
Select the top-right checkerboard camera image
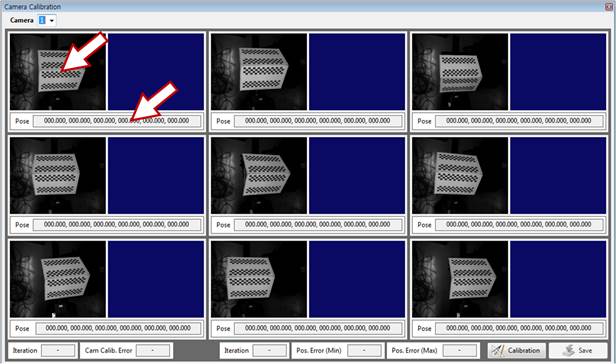tap(460, 71)
